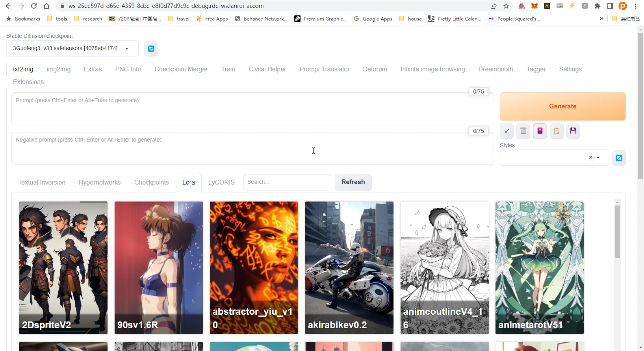Open the Extensions tab
The image size is (644, 351).
click(x=28, y=82)
